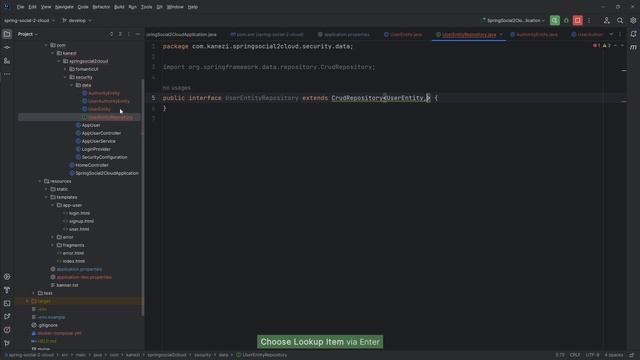
Task: Open the File menu
Action: [x=20, y=7]
